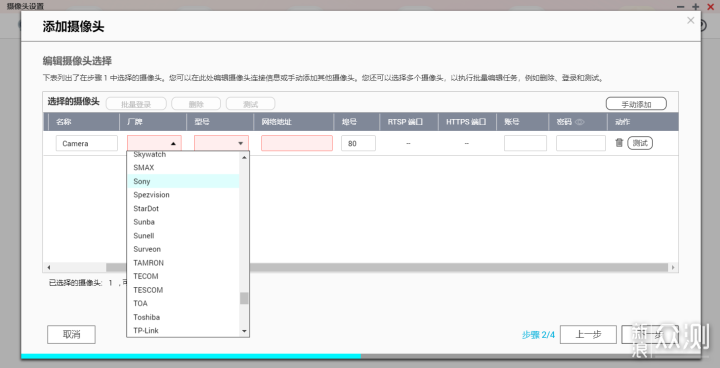Click horizontal table scrollbar right arrow
The height and width of the screenshot is (368, 720).
tap(673, 267)
